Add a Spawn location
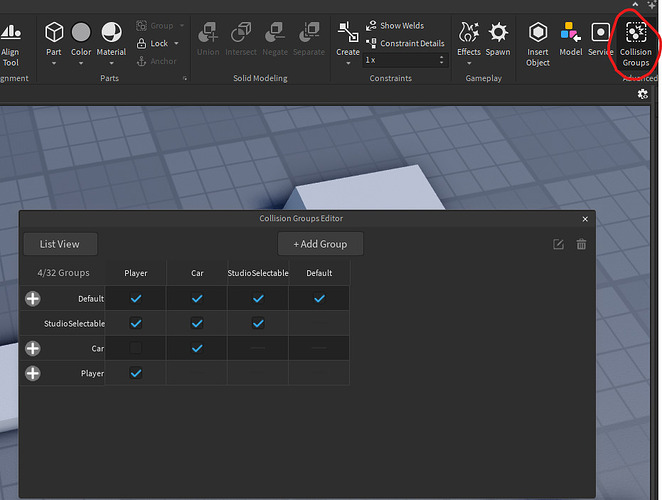The image size is (662, 500). coord(498,39)
